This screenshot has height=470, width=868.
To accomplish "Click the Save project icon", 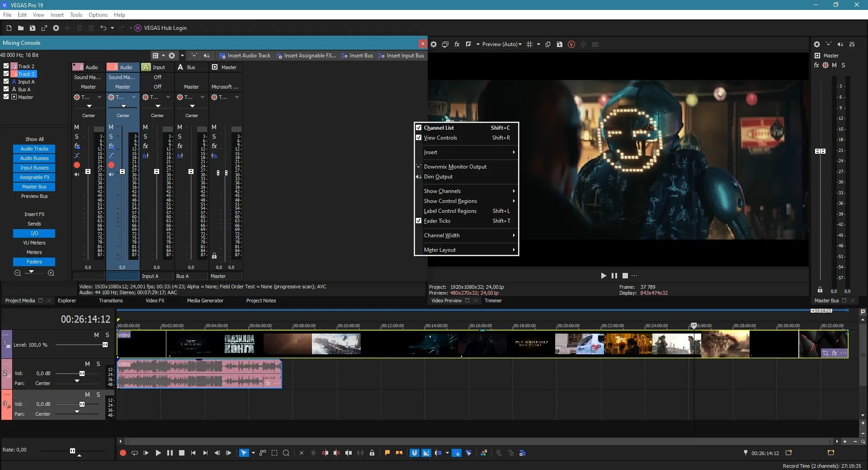I will (x=33, y=28).
